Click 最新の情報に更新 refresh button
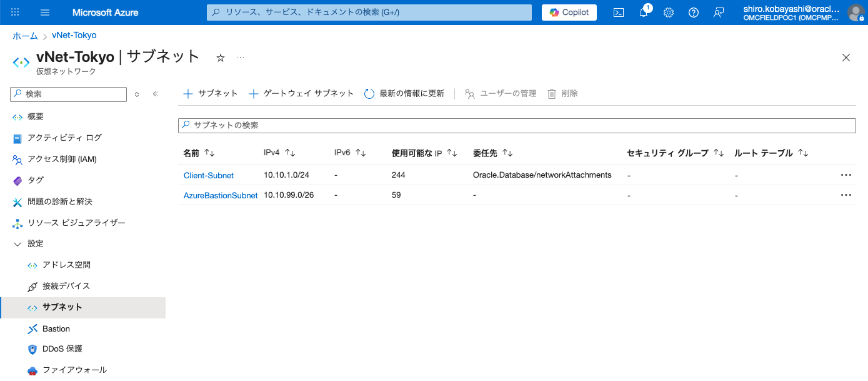 click(x=404, y=93)
